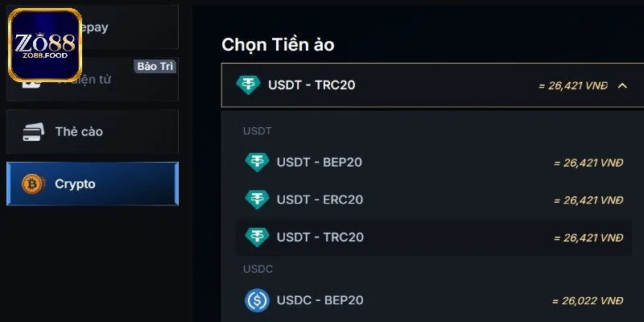Viewport: 644px width, 322px height.
Task: Click the card icon beside Thẻ cào
Action: coord(33,131)
